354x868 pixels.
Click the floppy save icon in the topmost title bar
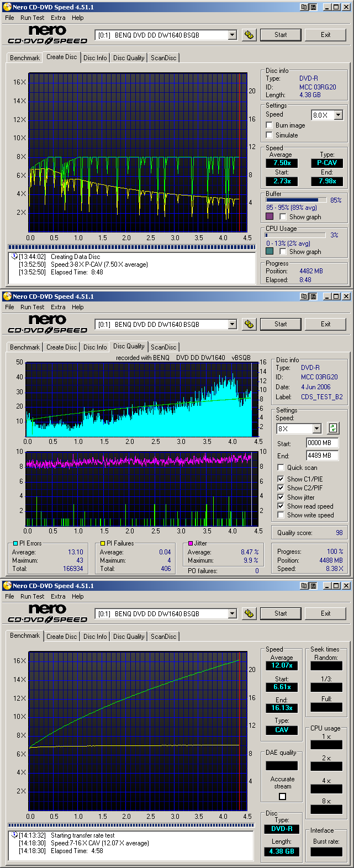[313, 7]
